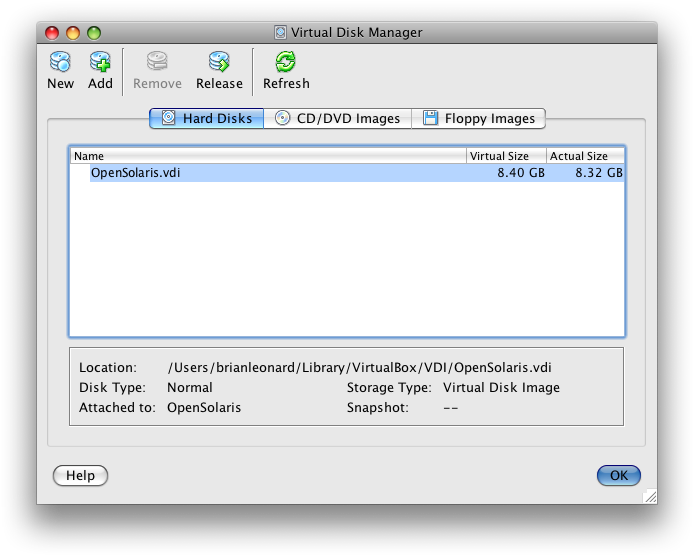Open the Floppy Images tab
Screen dimensions: 693x555
tap(479, 118)
